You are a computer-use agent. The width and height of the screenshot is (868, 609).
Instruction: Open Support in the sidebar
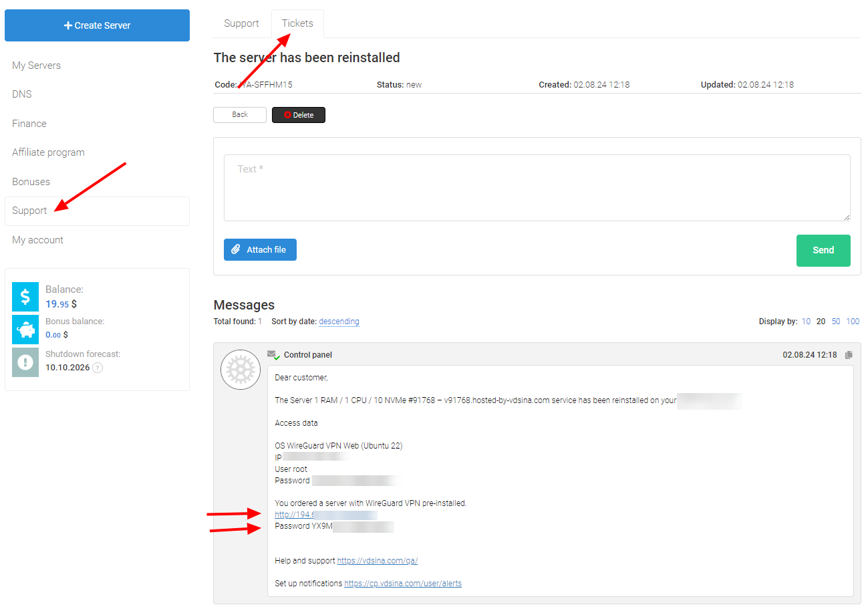(x=97, y=211)
